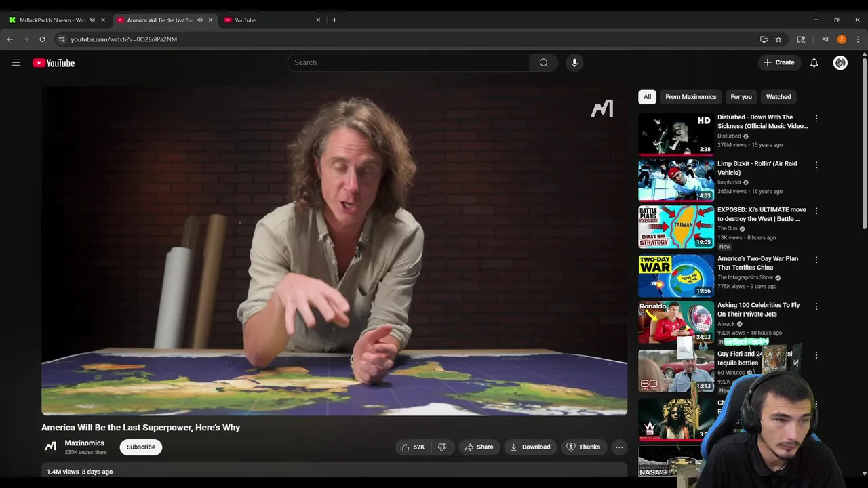Open options for Asking 100 Celebrities video
The height and width of the screenshot is (488, 868).
point(816,306)
